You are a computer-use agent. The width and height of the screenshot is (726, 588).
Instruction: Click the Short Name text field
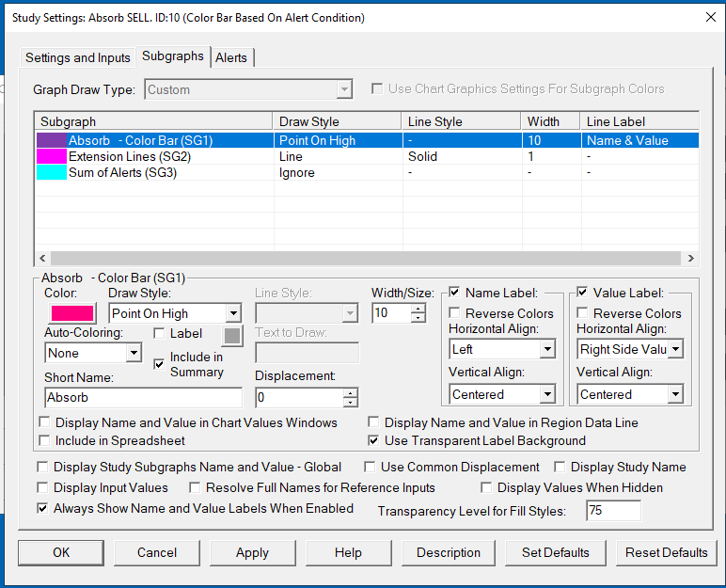tap(142, 398)
